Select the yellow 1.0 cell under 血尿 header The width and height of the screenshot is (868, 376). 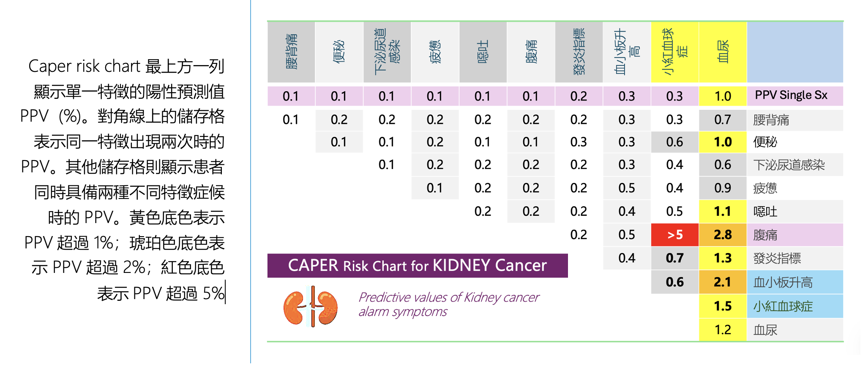(723, 96)
